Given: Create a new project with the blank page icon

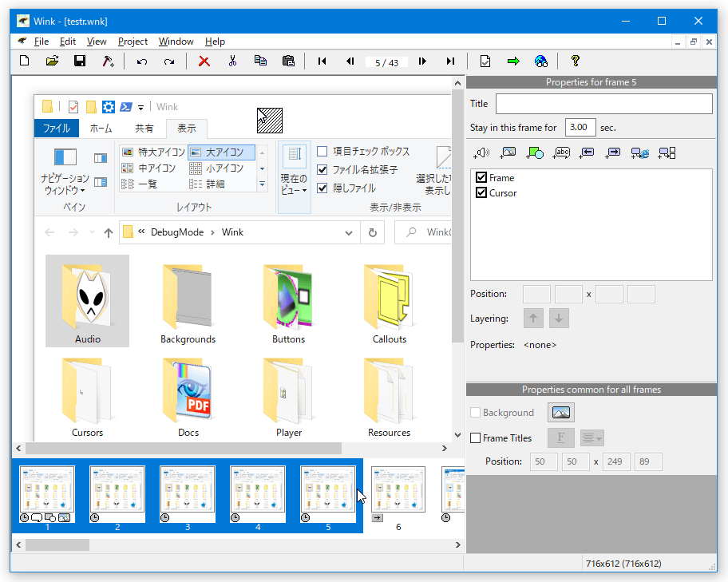Looking at the screenshot, I should pyautogui.click(x=25, y=61).
